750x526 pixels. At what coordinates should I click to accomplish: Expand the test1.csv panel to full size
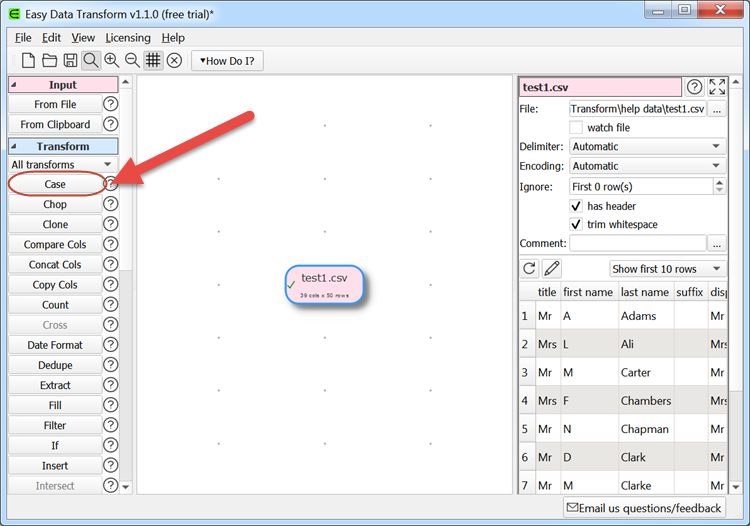[717, 87]
